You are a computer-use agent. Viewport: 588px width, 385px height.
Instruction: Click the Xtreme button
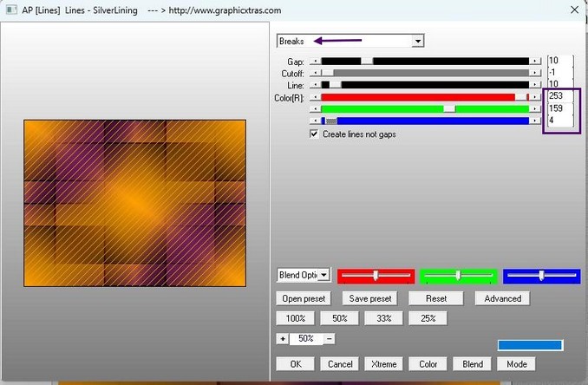tap(383, 364)
